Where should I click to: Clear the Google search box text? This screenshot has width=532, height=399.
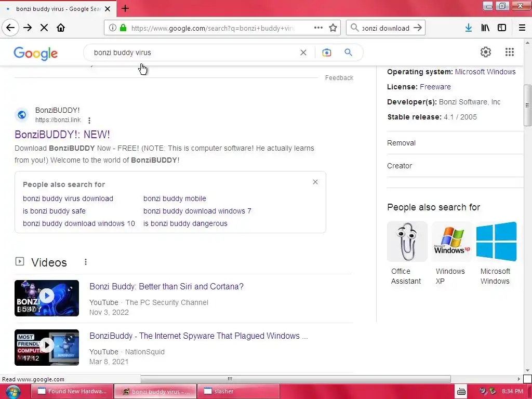click(x=303, y=52)
